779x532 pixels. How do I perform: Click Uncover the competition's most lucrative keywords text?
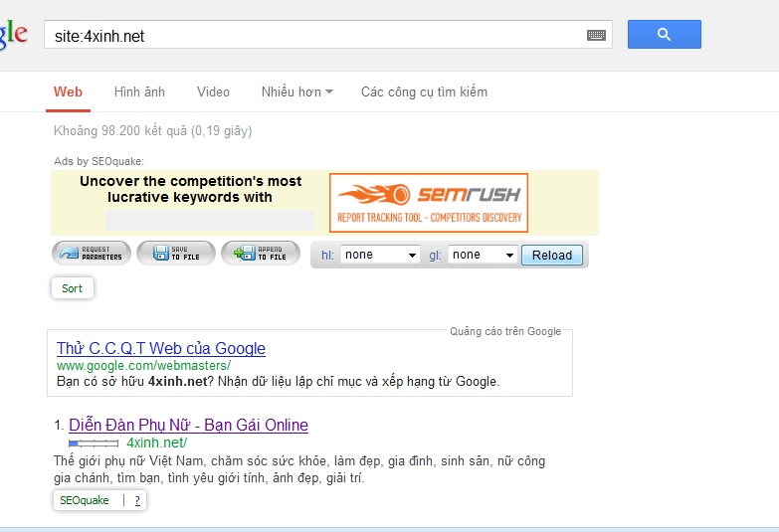click(x=190, y=189)
